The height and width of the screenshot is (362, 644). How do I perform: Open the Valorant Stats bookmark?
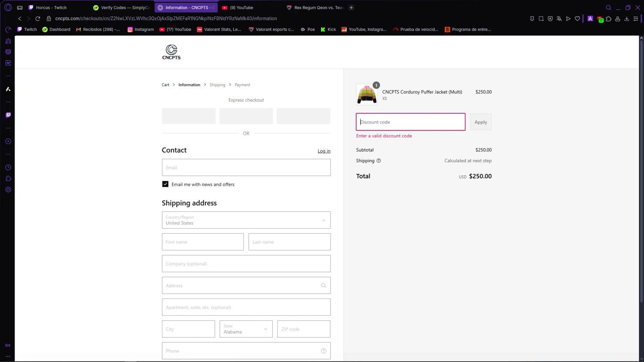[219, 30]
